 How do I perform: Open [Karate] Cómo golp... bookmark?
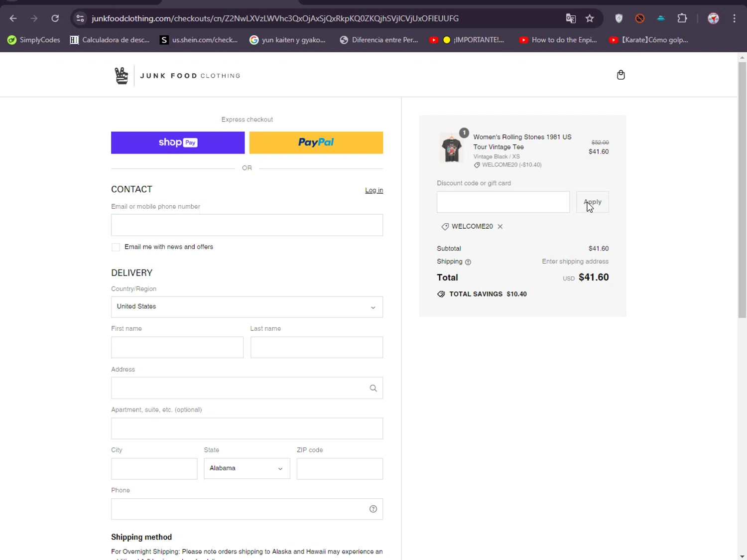pyautogui.click(x=648, y=40)
